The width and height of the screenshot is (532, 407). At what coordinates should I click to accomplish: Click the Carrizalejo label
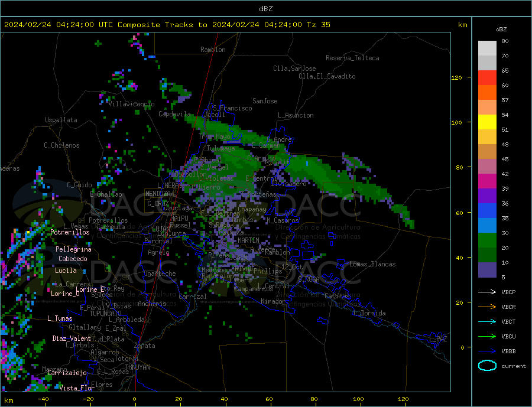[x=67, y=373]
